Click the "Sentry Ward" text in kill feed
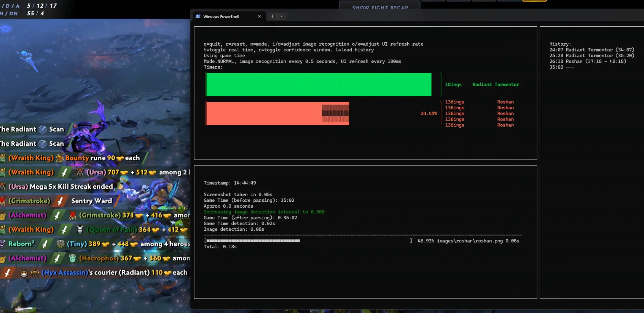644x313 pixels. pyautogui.click(x=92, y=201)
